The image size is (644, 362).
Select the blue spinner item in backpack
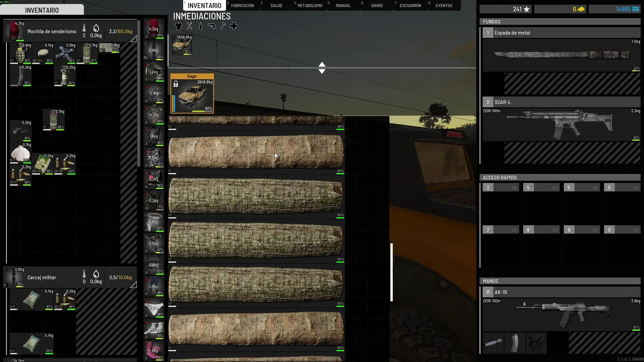coord(65,53)
